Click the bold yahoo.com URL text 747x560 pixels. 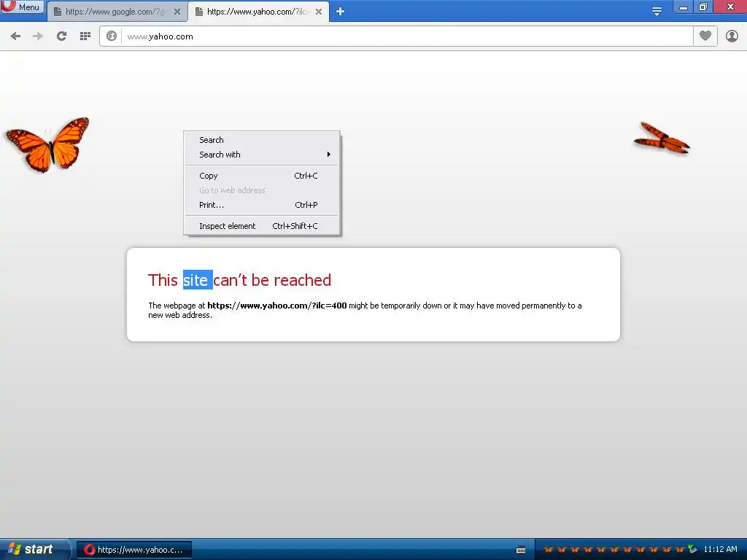coord(276,306)
